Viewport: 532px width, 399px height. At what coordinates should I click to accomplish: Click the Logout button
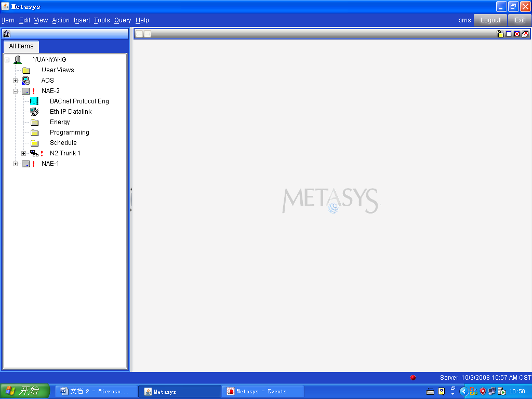[490, 20]
